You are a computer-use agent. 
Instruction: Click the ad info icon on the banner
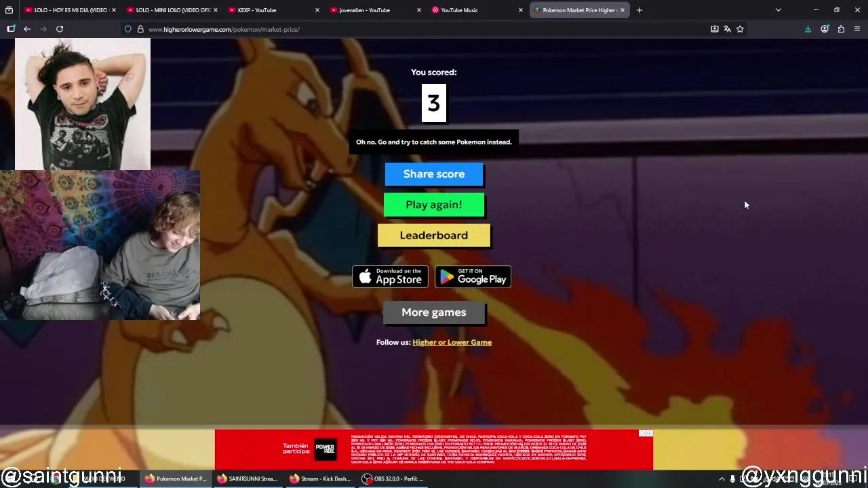pyautogui.click(x=642, y=433)
